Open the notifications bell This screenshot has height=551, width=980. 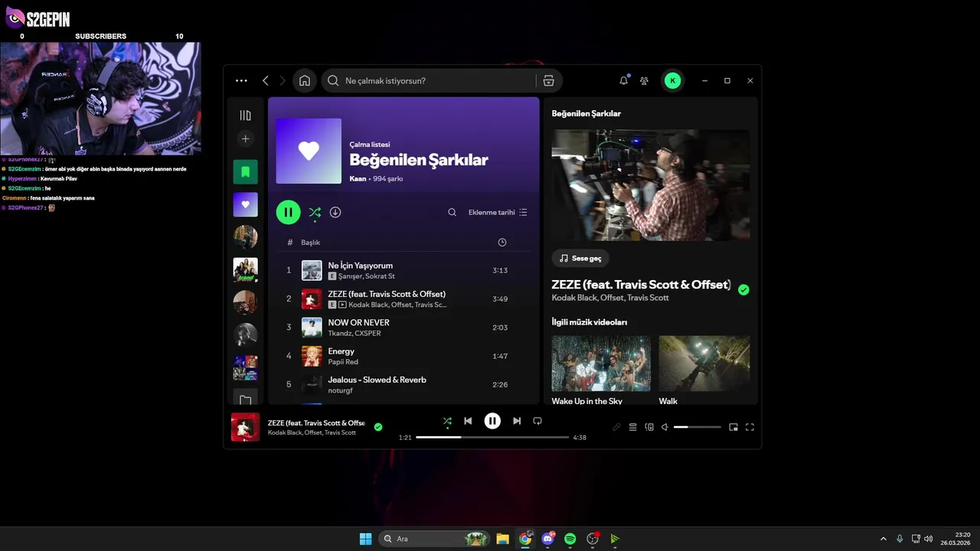coord(624,80)
